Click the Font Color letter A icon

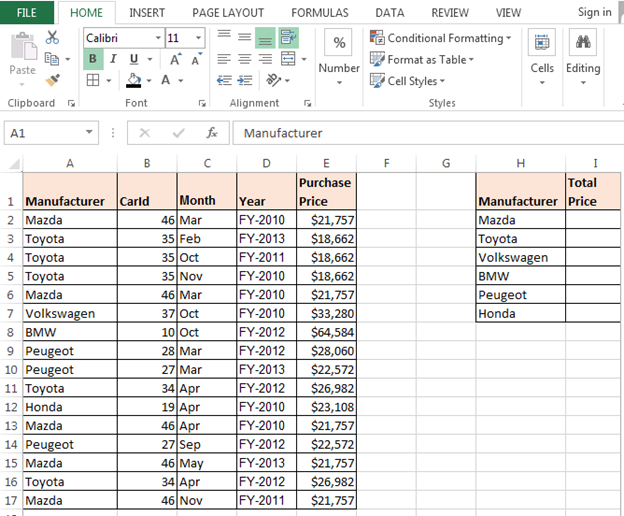(x=166, y=80)
